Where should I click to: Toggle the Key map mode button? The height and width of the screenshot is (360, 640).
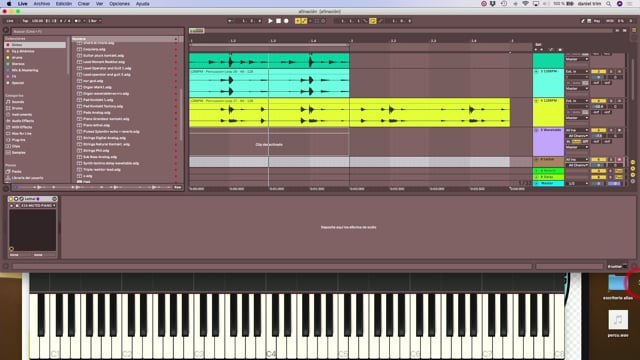tap(597, 21)
